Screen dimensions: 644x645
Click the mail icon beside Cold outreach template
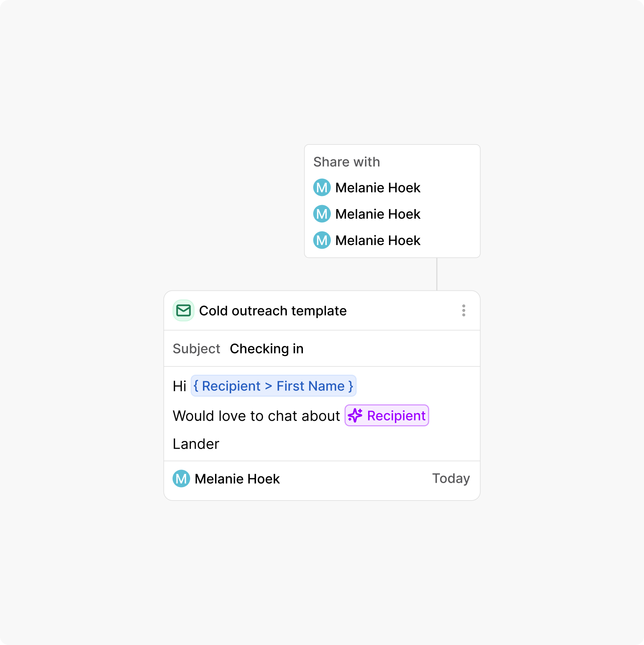pos(183,311)
